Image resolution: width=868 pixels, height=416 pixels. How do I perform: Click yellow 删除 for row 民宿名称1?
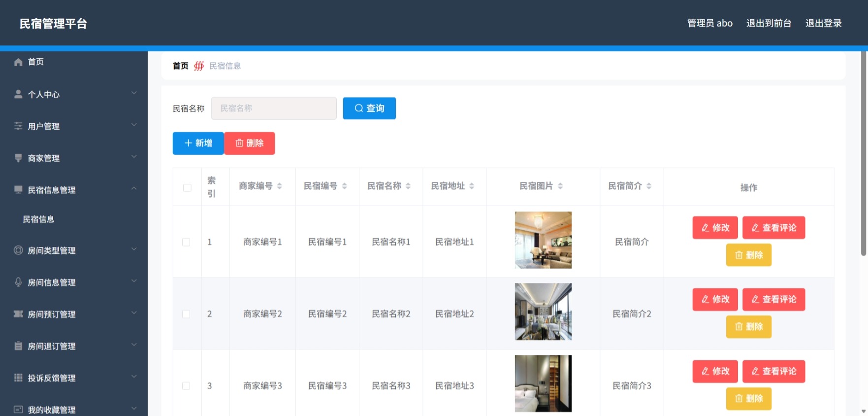(748, 255)
